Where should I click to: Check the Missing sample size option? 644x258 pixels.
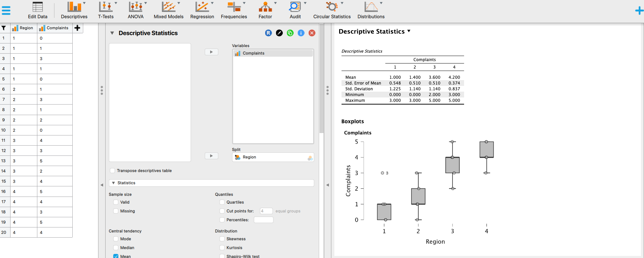pos(116,211)
